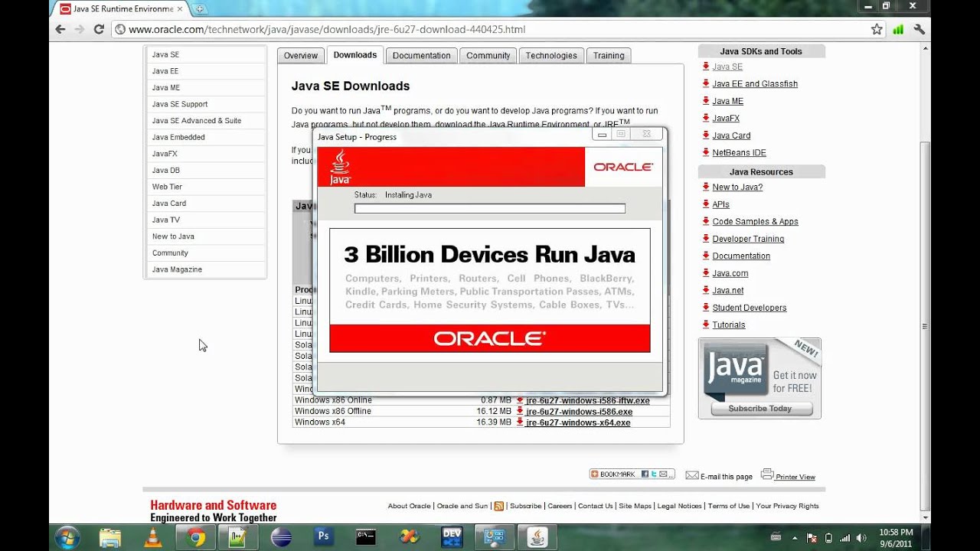This screenshot has height=551, width=980.
Task: Open the Documentation tab
Action: coord(422,55)
